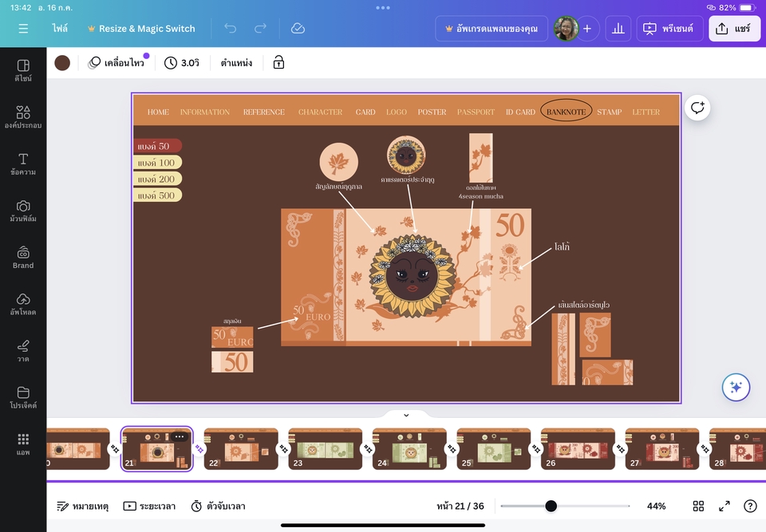Open the องค์ประกอบ elements panel
This screenshot has width=766, height=532.
click(23, 117)
